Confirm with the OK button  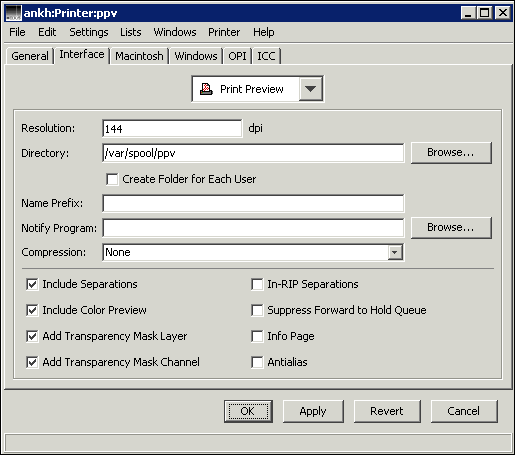(x=248, y=411)
